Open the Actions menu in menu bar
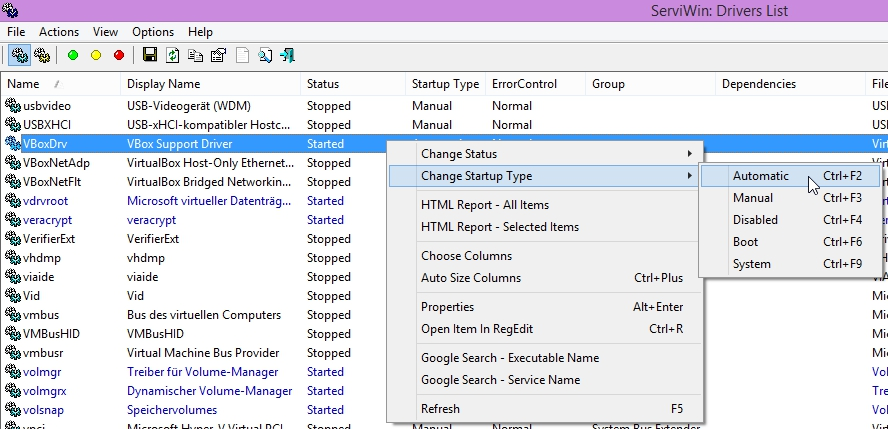Viewport: 888px width, 429px height. tap(59, 32)
